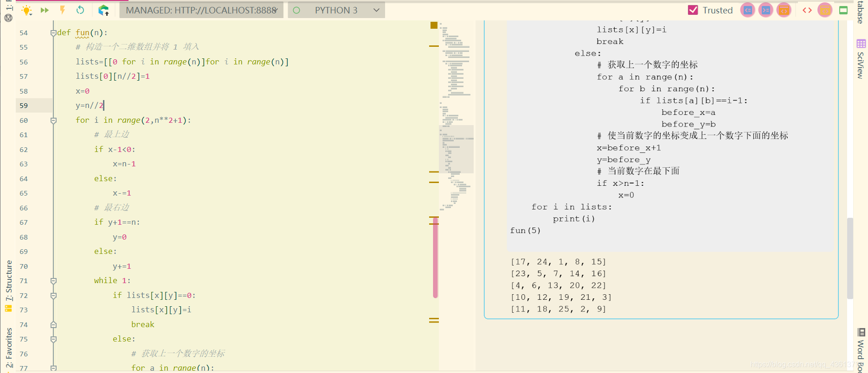The image size is (868, 373).
Task: Collapse the def fun(n) function fold
Action: click(53, 33)
